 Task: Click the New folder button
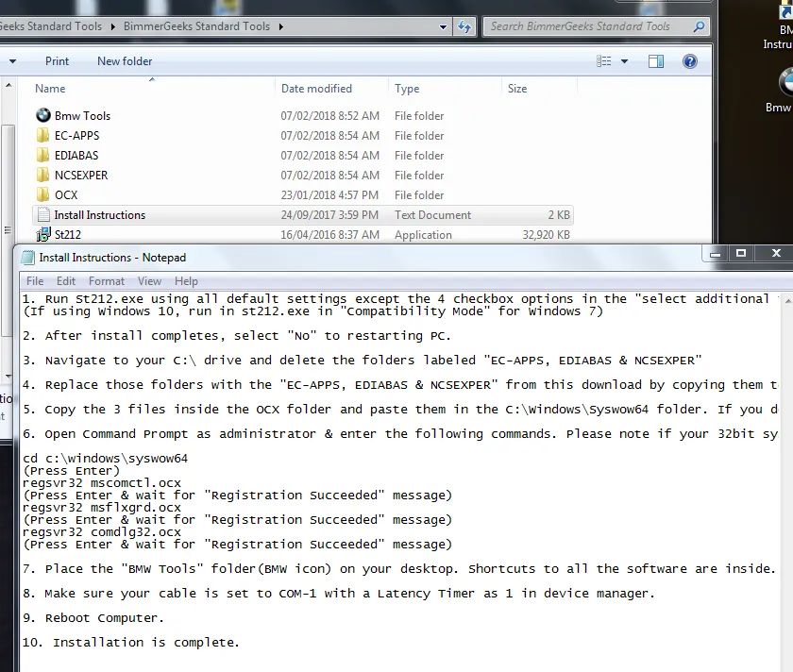tap(125, 61)
